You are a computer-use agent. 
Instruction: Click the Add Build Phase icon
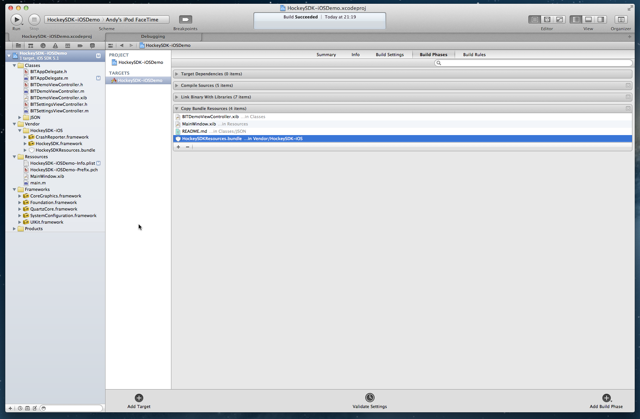(x=606, y=398)
